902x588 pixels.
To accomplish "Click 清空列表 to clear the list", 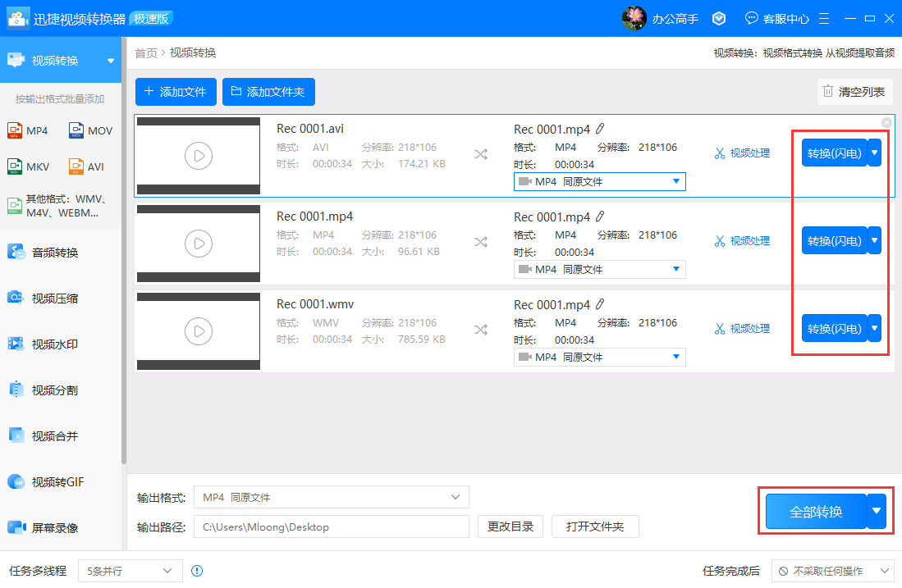I will pos(854,92).
